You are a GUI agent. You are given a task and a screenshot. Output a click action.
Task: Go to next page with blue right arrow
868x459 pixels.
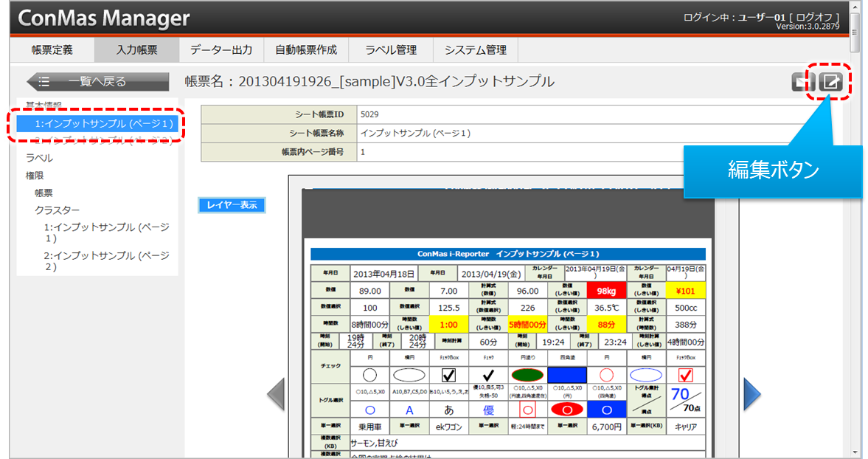point(751,393)
